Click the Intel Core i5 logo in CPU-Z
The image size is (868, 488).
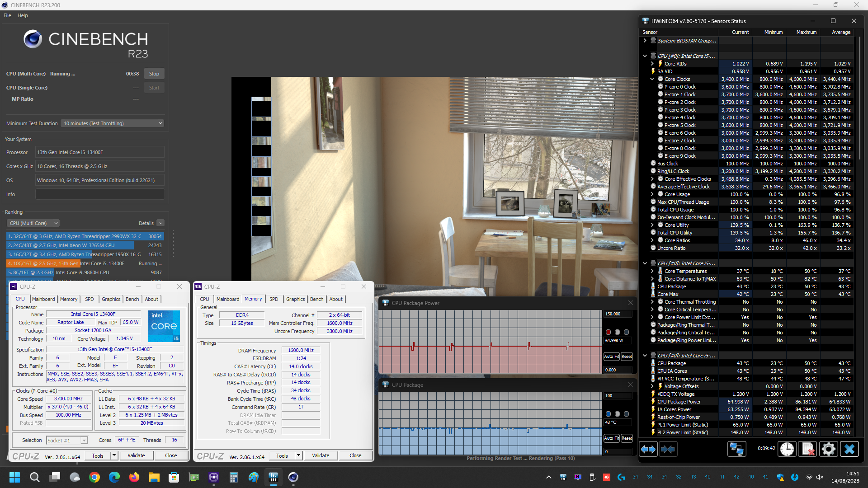tap(165, 326)
